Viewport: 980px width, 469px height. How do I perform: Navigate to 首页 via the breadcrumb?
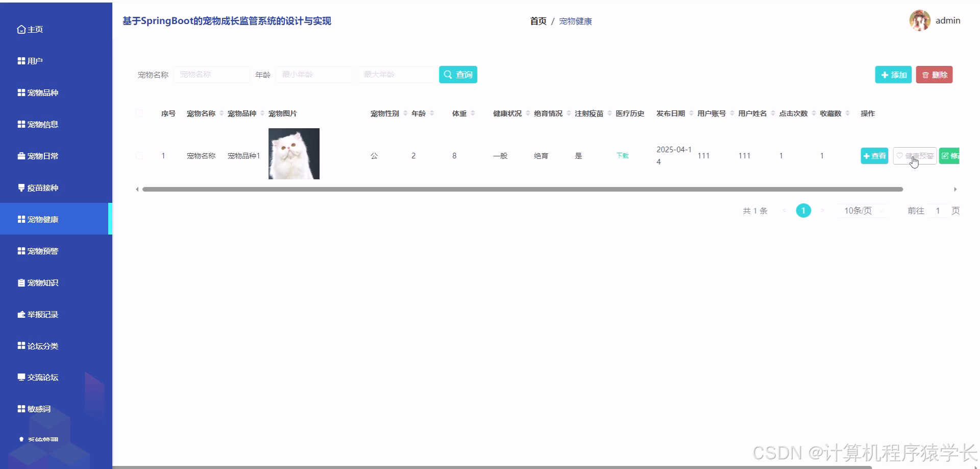tap(537, 21)
